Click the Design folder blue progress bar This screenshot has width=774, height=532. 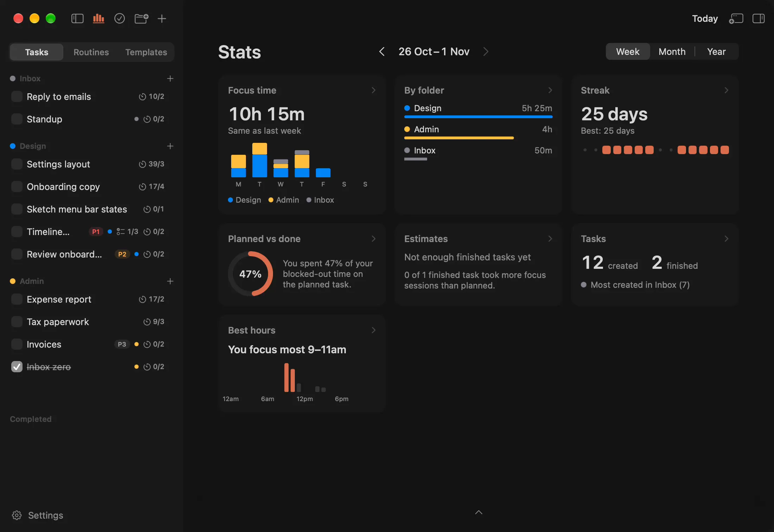478,117
